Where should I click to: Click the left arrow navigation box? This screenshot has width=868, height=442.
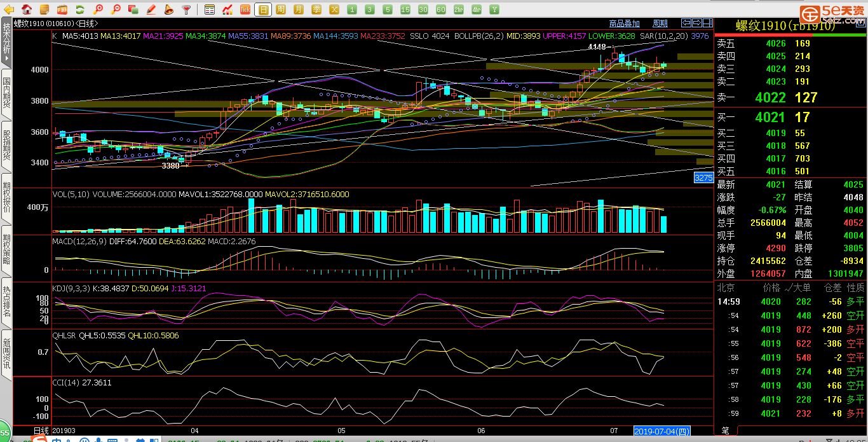pos(687,23)
